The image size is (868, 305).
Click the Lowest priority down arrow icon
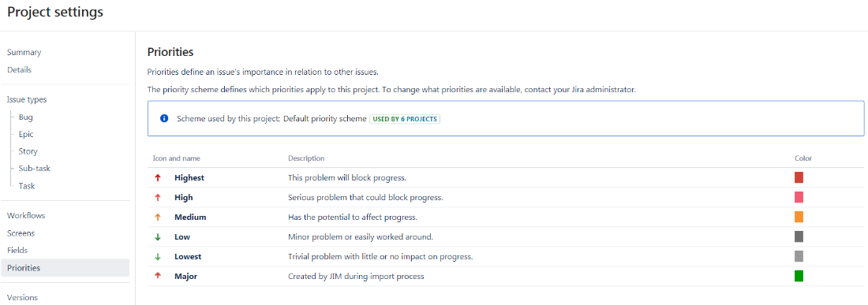click(x=158, y=257)
